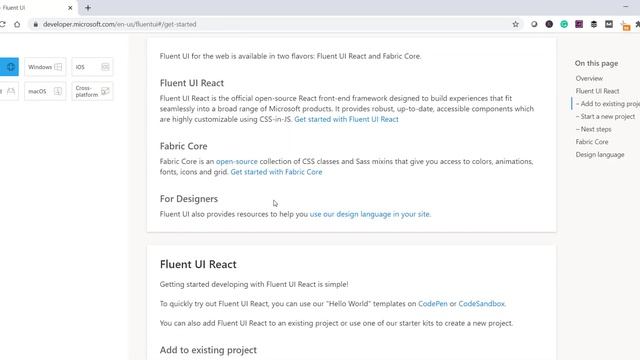
Task: Open the use our design language link
Action: 370,214
